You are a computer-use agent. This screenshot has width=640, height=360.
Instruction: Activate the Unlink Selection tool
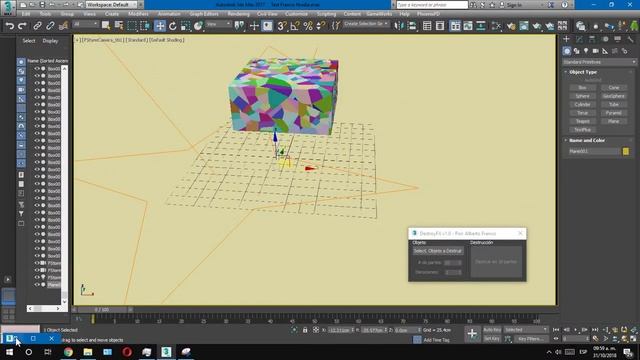[50, 26]
